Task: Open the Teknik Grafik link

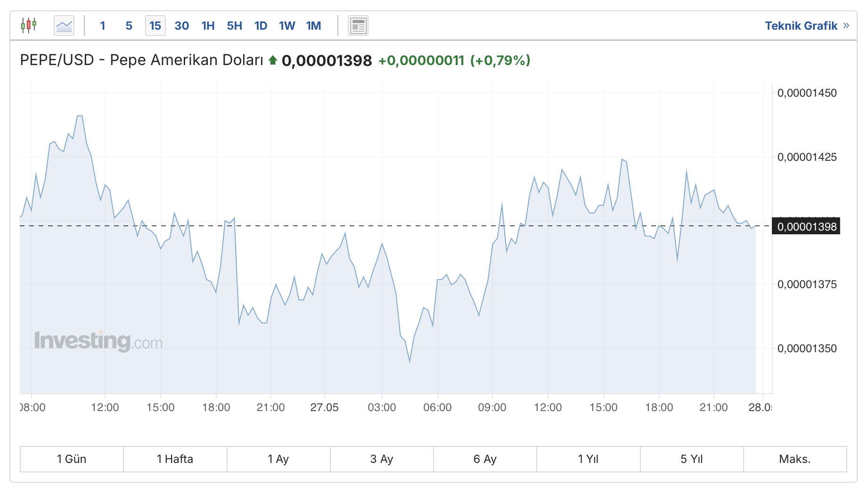Action: coord(807,25)
